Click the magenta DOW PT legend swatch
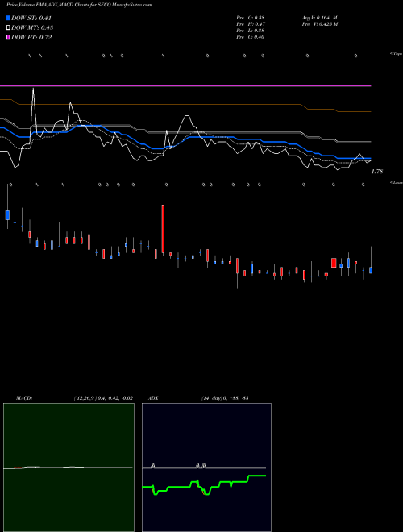The width and height of the screenshot is (403, 532). (x=8, y=37)
